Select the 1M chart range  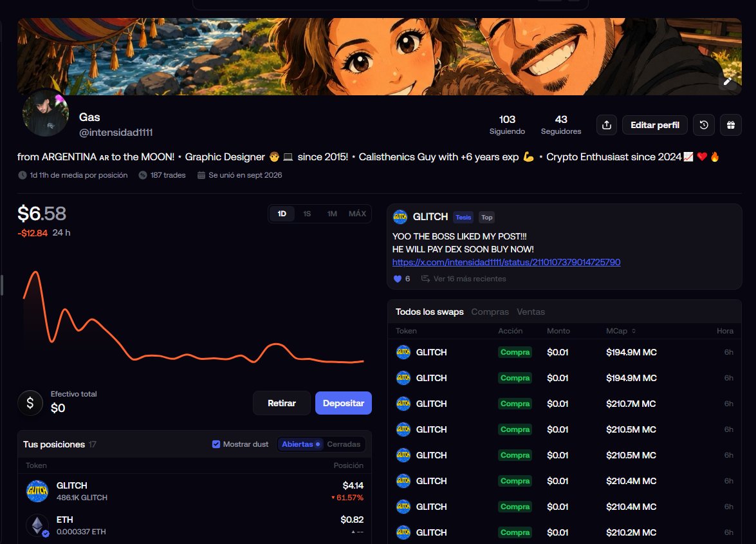pyautogui.click(x=332, y=214)
